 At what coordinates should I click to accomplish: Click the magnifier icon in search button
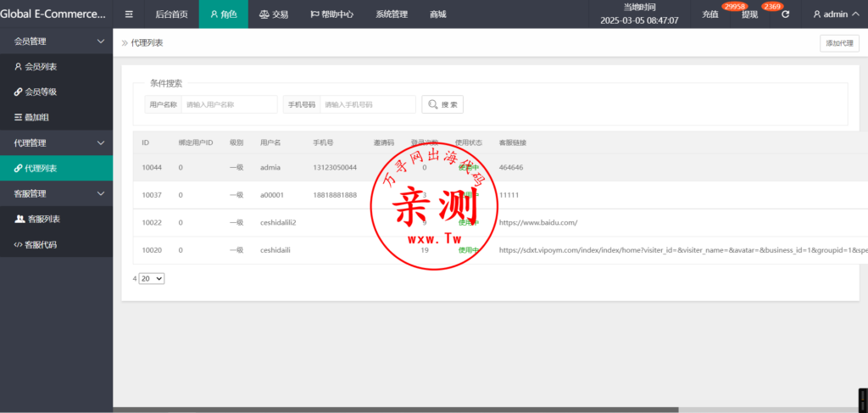pos(433,104)
